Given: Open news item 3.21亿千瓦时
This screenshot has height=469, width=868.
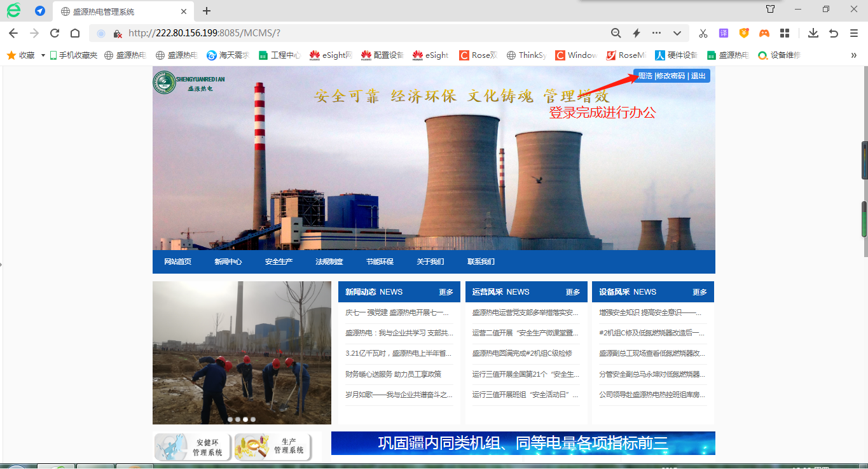Looking at the screenshot, I should coord(398,353).
